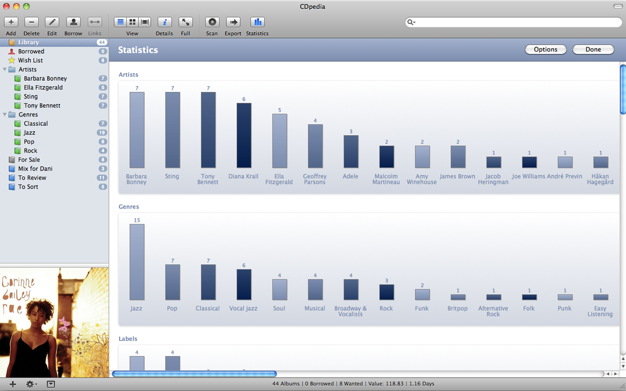Click the Jazz genre bar
Screen dimensions: 626x391
[137, 262]
